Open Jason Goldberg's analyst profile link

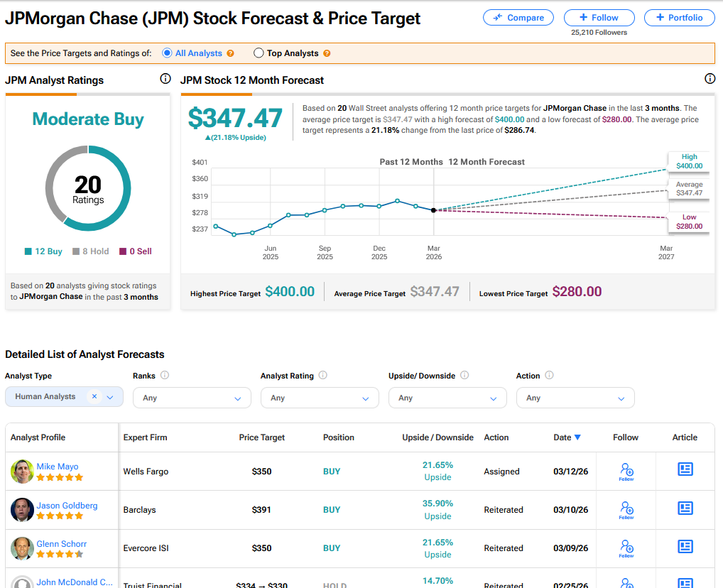[67, 506]
